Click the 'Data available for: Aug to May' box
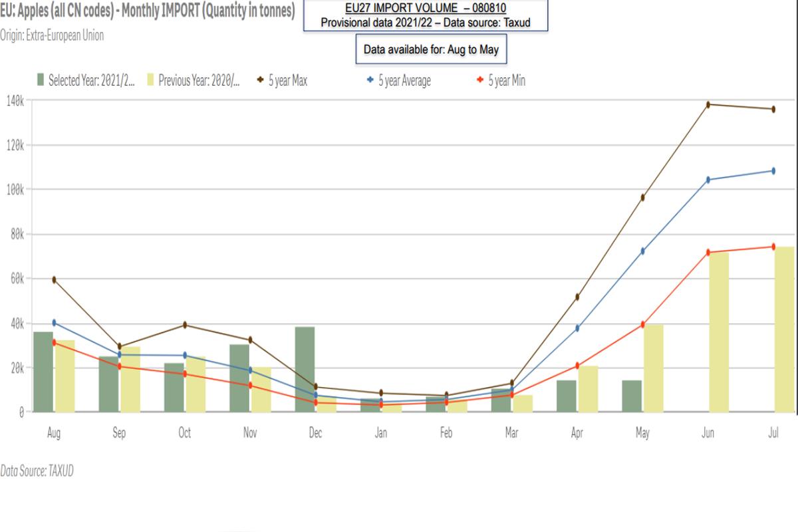This screenshot has height=532, width=798. pos(430,50)
